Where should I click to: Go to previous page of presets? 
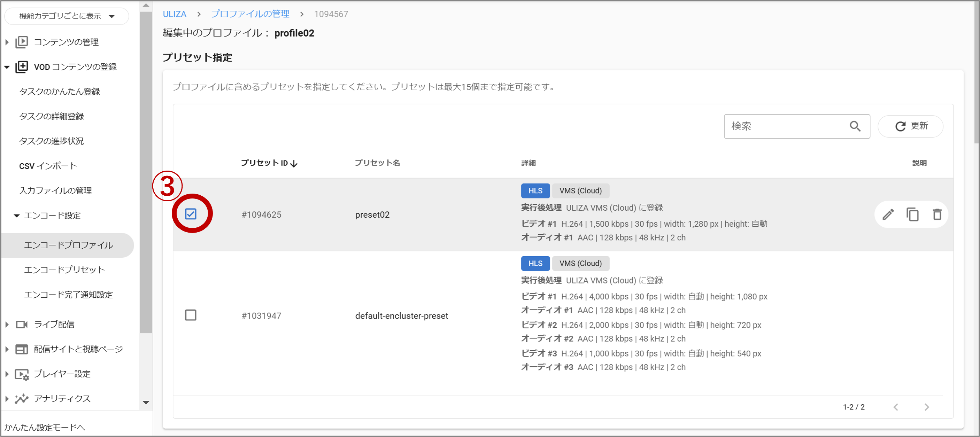point(896,407)
